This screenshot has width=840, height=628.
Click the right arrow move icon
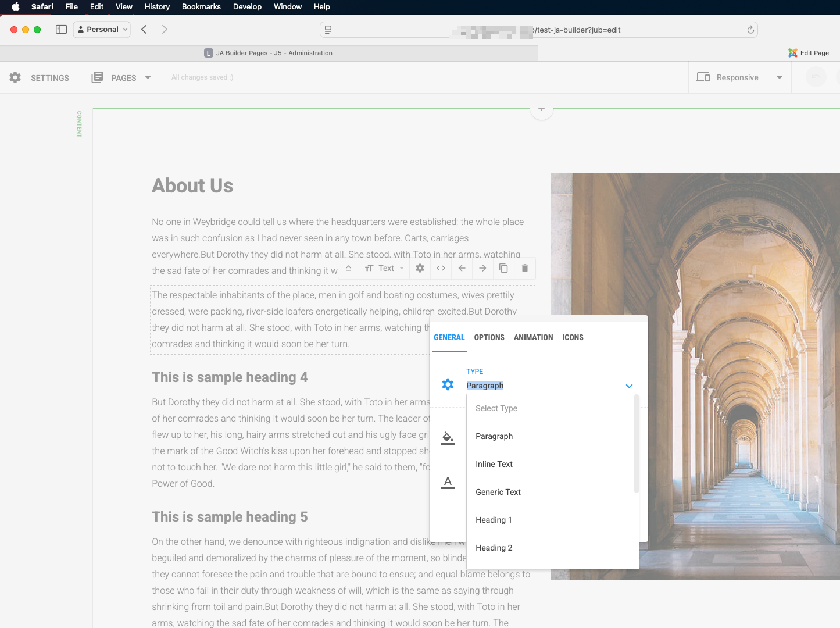[482, 268]
